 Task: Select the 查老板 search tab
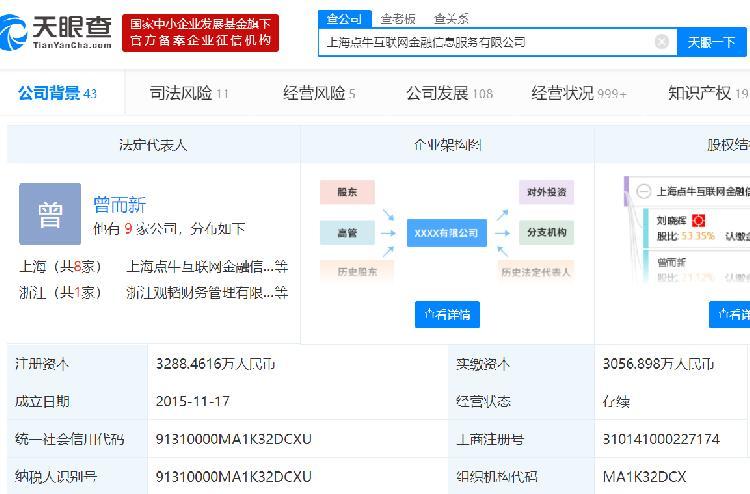coord(398,19)
